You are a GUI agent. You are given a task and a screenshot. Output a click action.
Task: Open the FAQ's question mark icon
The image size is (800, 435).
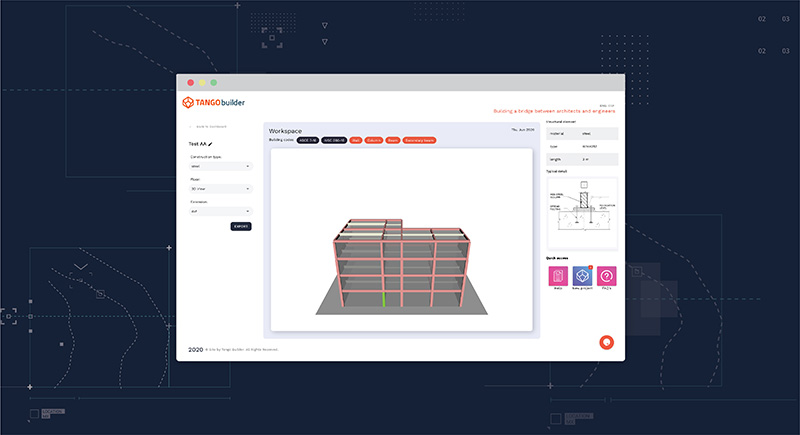[x=606, y=276]
